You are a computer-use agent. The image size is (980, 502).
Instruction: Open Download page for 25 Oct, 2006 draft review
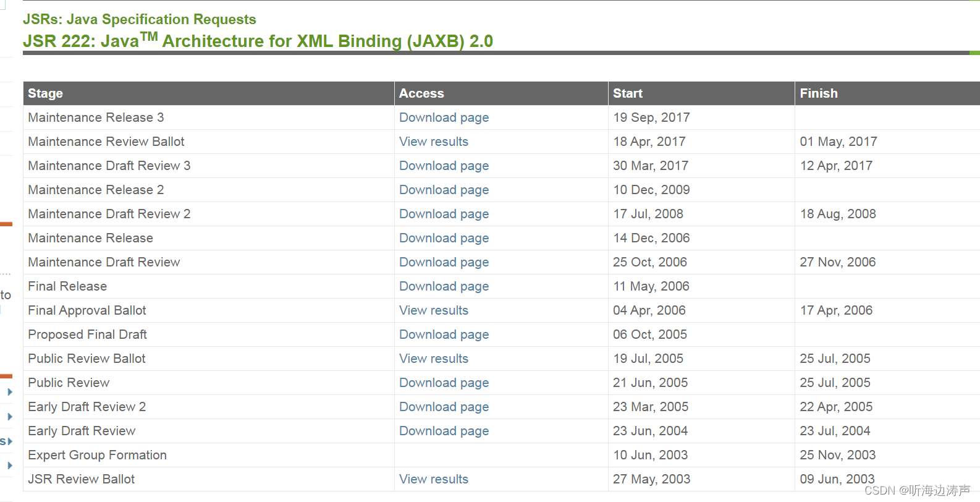click(444, 262)
